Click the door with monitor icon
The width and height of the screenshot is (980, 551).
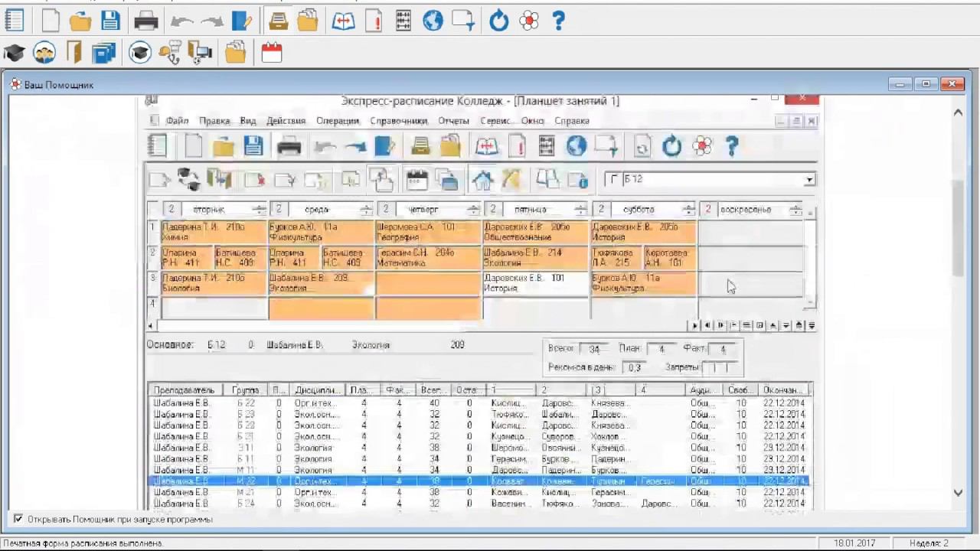200,53
